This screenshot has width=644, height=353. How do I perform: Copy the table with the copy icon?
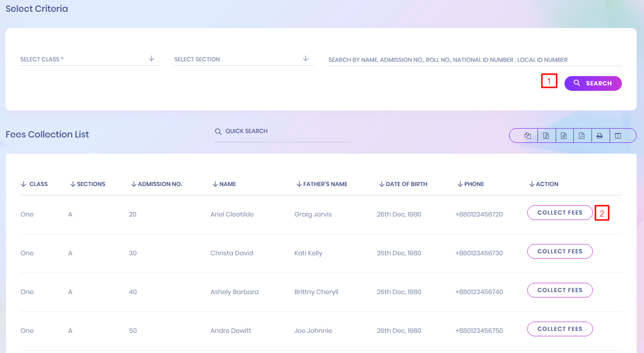[x=528, y=136]
